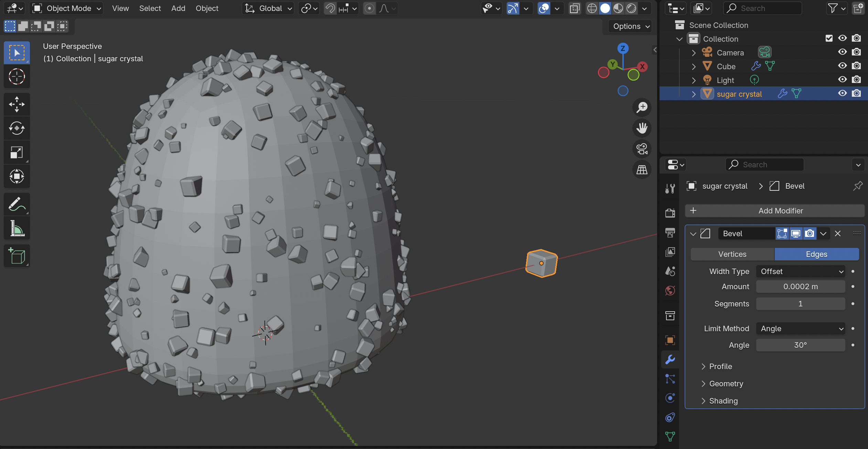Select the Measure ruler tool
868x449 pixels.
(x=17, y=228)
